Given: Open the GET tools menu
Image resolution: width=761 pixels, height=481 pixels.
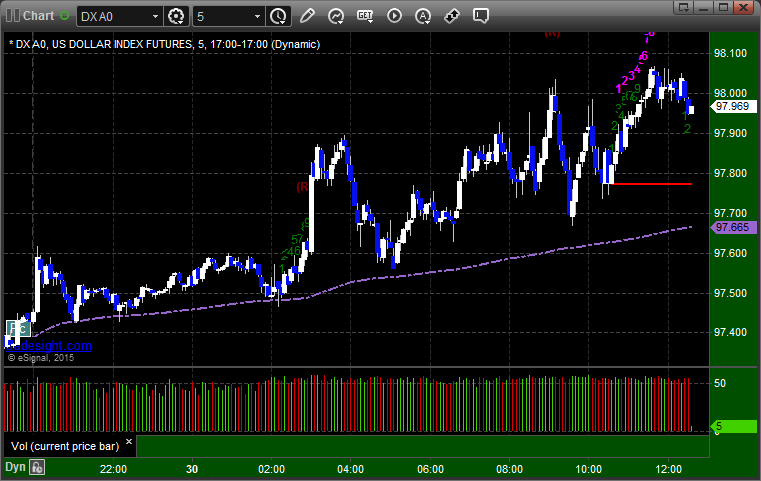Looking at the screenshot, I should coord(365,16).
